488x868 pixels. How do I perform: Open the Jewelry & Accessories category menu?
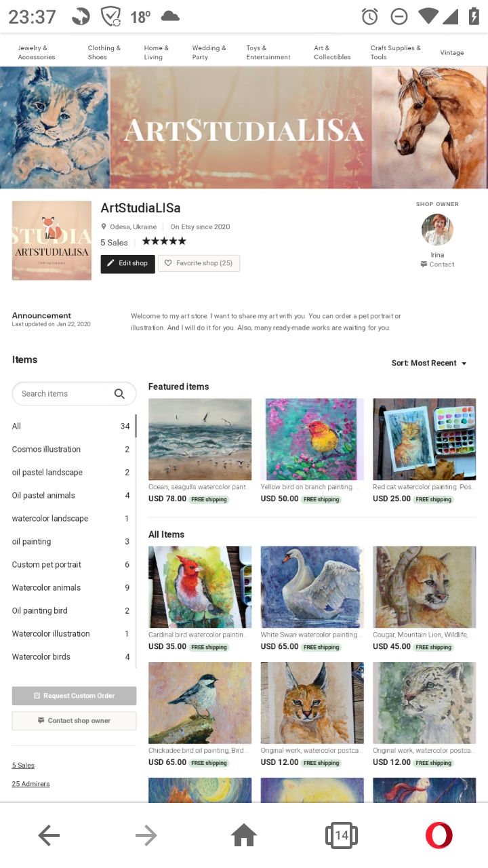[x=37, y=52]
